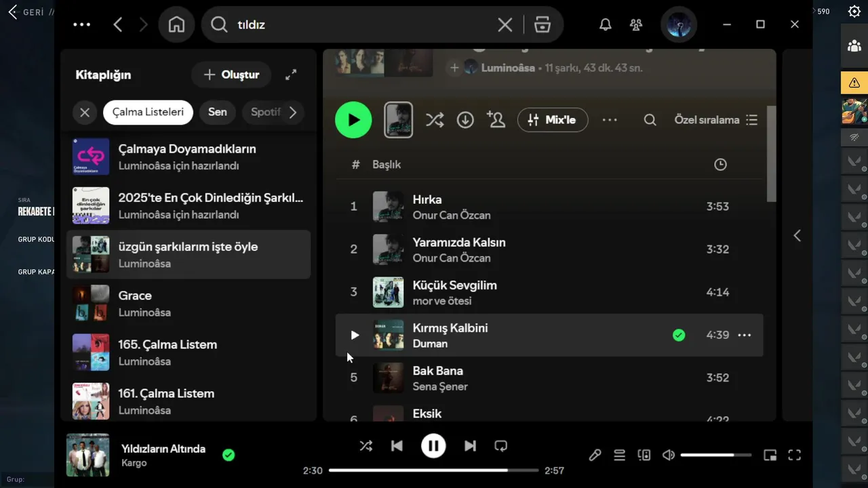Go back with the left arrow

(118, 24)
